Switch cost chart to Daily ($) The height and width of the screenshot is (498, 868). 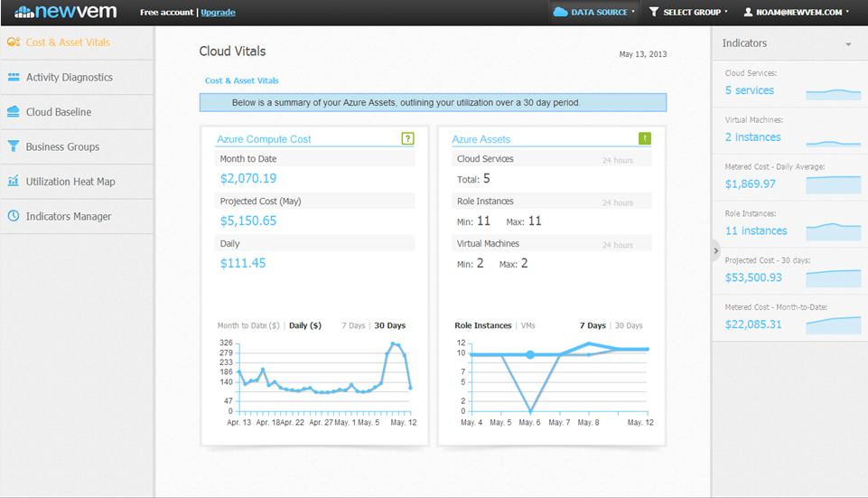click(x=305, y=325)
